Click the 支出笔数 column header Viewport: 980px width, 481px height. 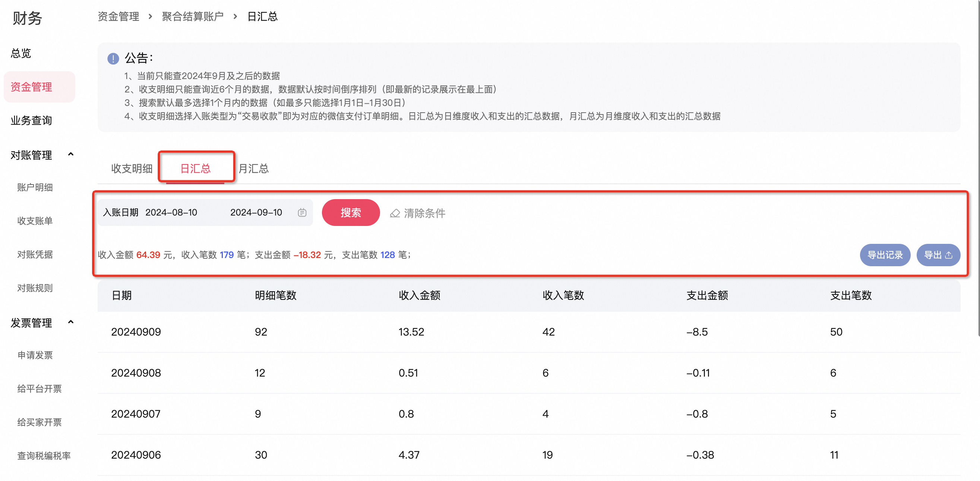pos(851,295)
